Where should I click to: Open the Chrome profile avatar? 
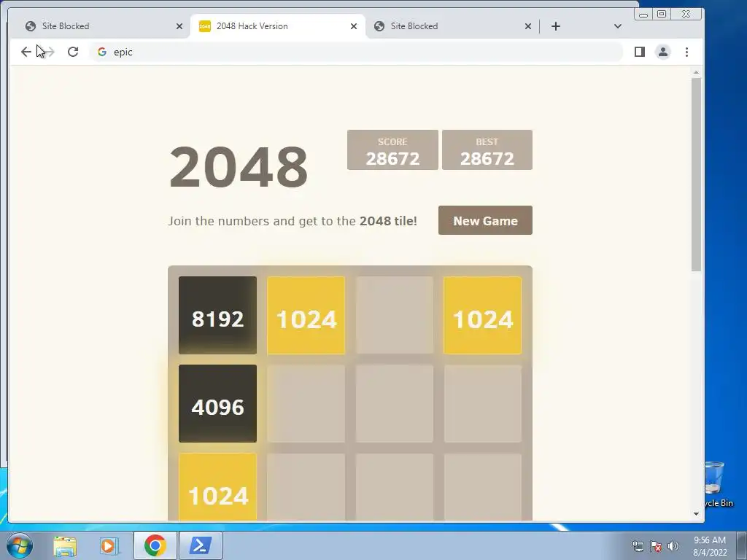click(662, 52)
